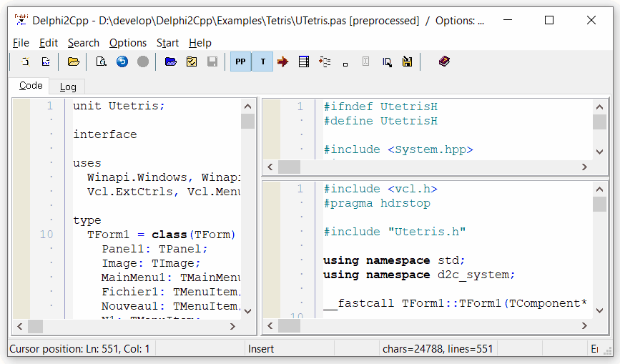
Task: Click down arrow of cpp pane scrollbar
Action: point(599,310)
